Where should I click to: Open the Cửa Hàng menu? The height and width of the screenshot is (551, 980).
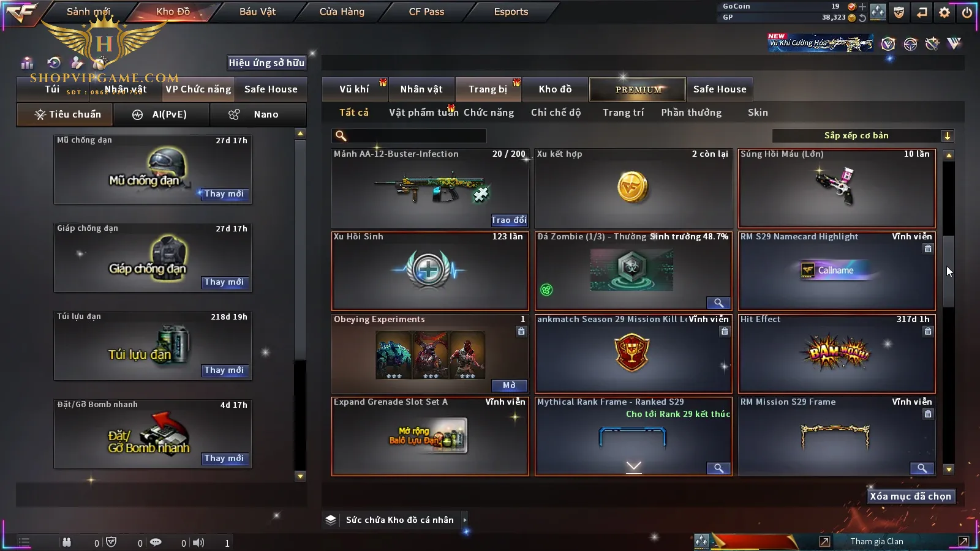pos(342,12)
